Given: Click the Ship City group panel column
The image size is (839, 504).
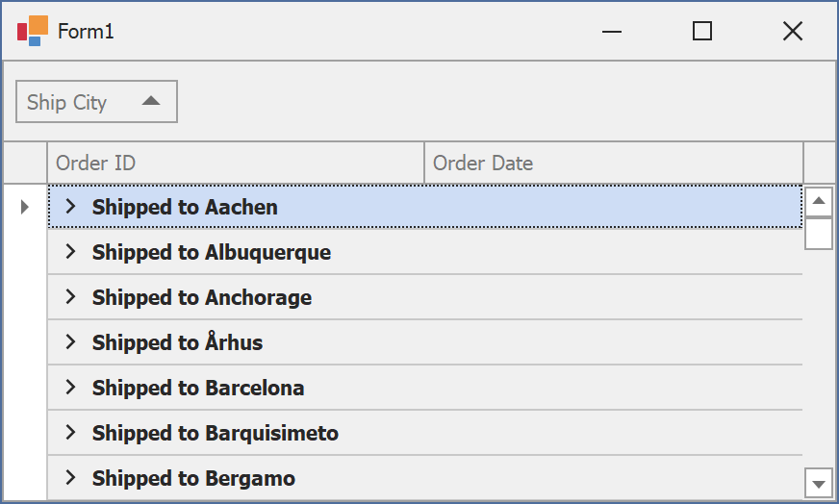Looking at the screenshot, I should (x=67, y=102).
